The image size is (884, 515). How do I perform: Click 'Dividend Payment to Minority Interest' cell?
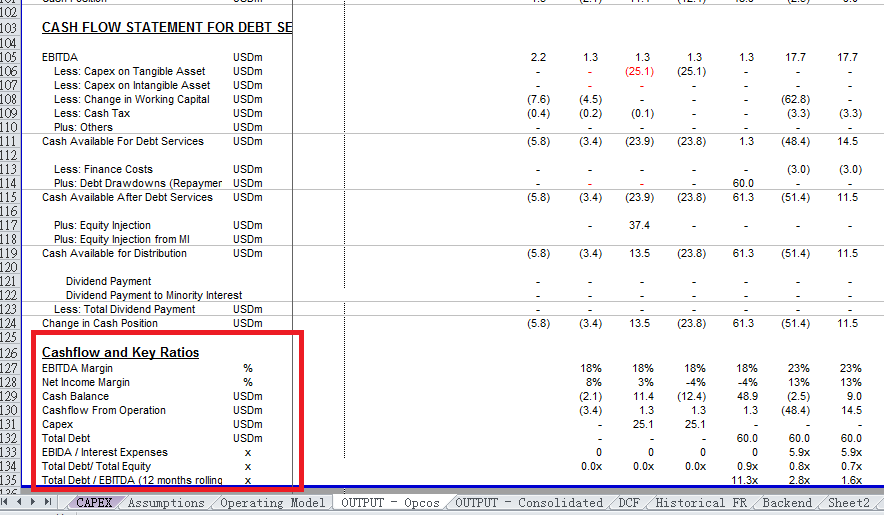coord(154,295)
